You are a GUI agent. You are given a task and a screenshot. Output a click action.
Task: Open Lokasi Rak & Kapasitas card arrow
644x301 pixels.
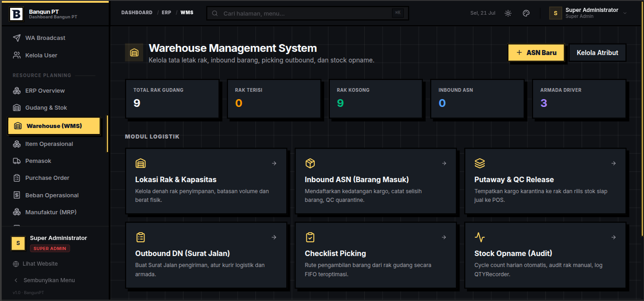274,163
